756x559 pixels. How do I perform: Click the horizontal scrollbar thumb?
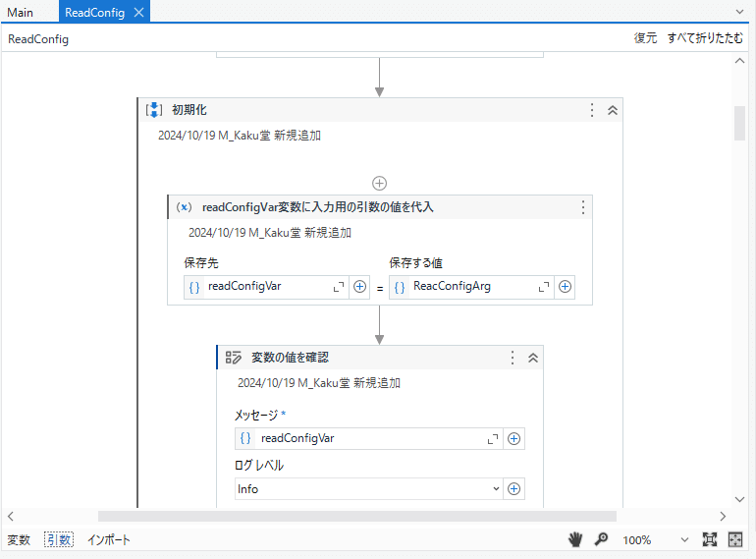click(x=357, y=517)
